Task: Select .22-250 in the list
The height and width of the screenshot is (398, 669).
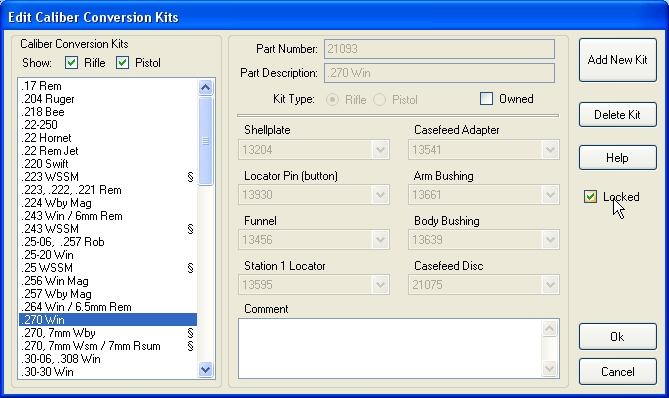Action: click(108, 125)
